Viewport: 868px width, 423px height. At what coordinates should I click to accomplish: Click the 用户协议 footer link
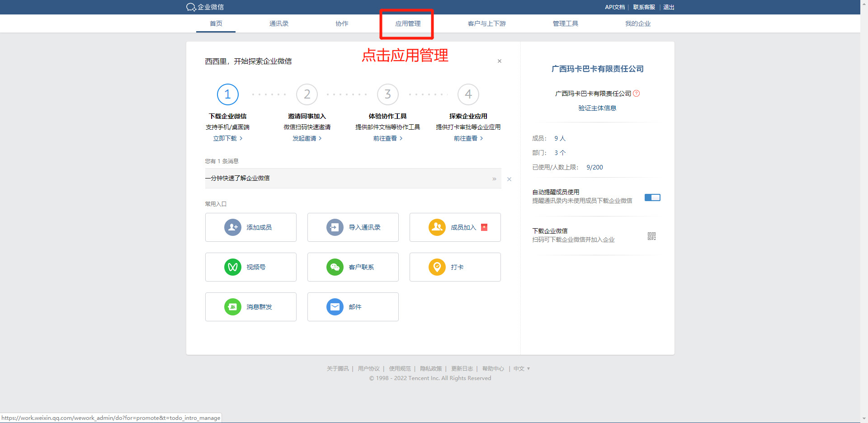369,369
